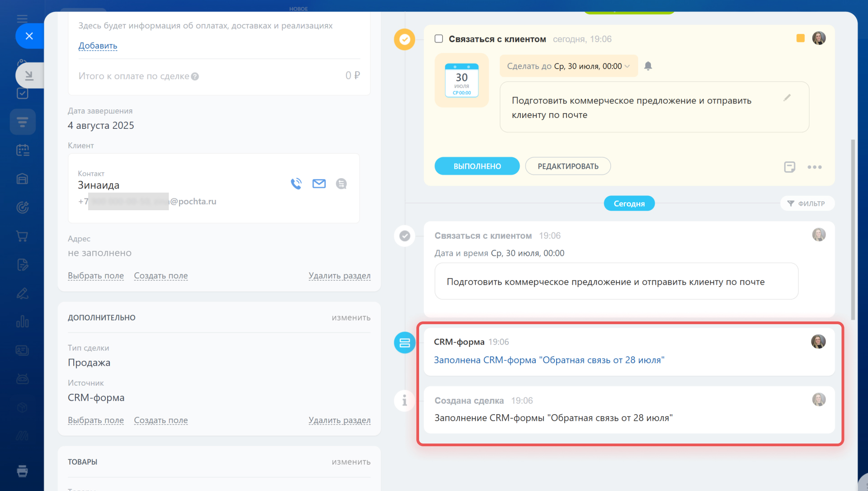Open the shopping cart icon in sidebar
The image size is (868, 491).
(22, 236)
